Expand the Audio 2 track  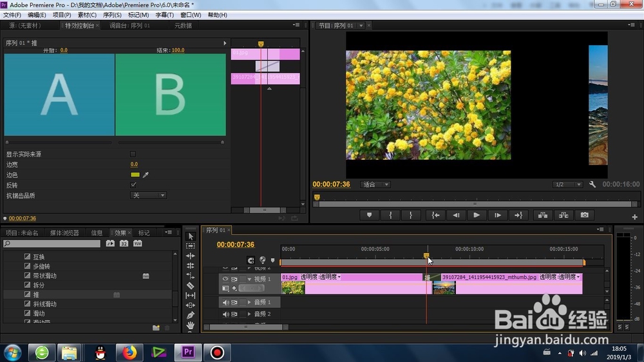point(249,314)
